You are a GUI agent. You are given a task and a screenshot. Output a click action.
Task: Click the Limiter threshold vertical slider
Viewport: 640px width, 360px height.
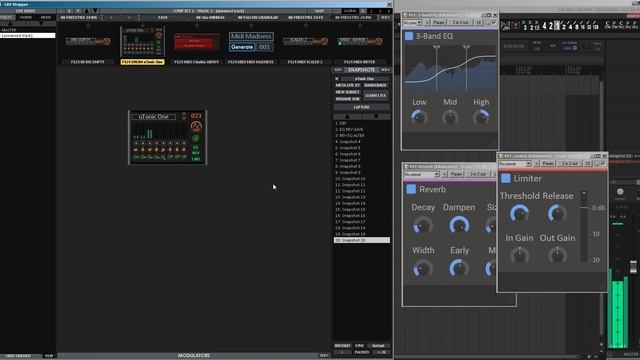tap(584, 226)
